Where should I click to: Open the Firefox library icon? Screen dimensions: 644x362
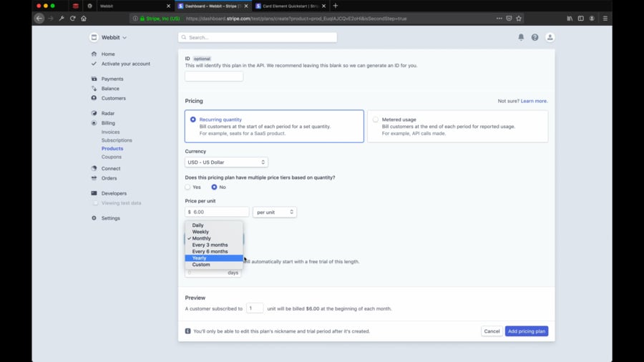click(570, 19)
